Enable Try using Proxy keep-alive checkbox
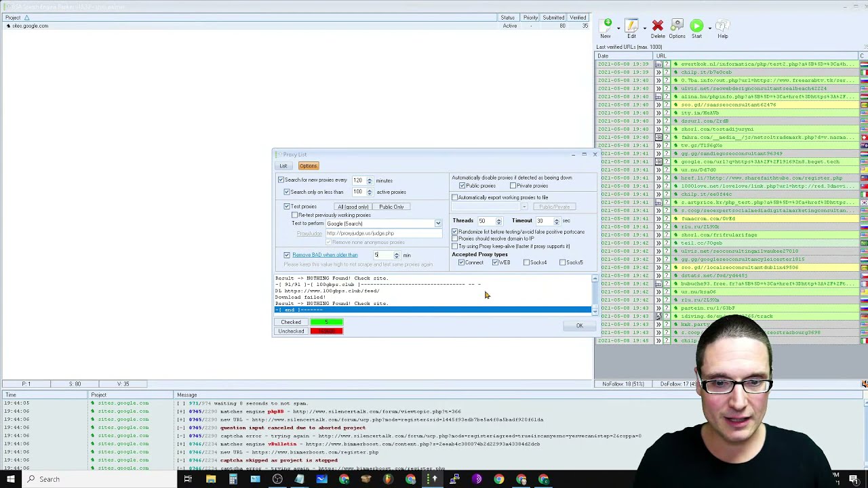This screenshot has height=488, width=868. [454, 246]
